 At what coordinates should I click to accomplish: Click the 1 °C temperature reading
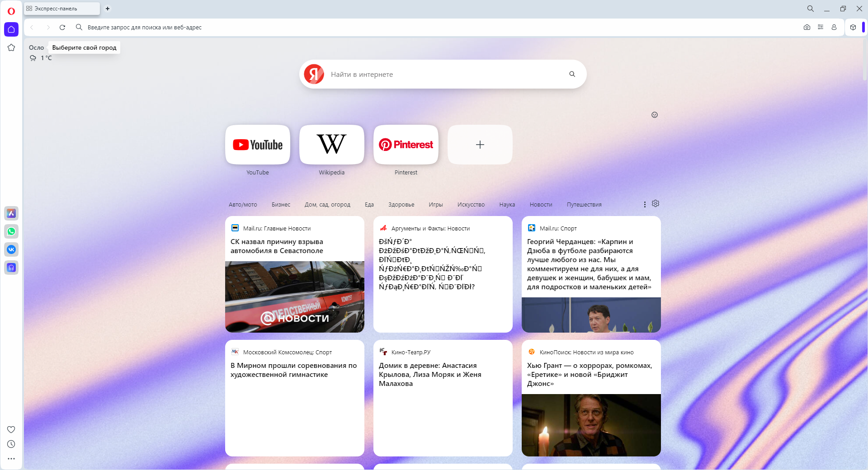coord(46,58)
